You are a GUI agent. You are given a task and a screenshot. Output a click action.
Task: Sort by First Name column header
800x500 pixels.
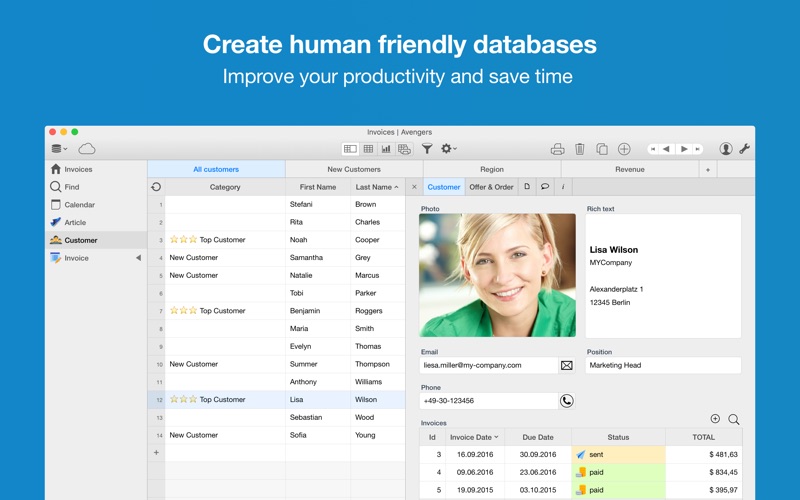(318, 187)
